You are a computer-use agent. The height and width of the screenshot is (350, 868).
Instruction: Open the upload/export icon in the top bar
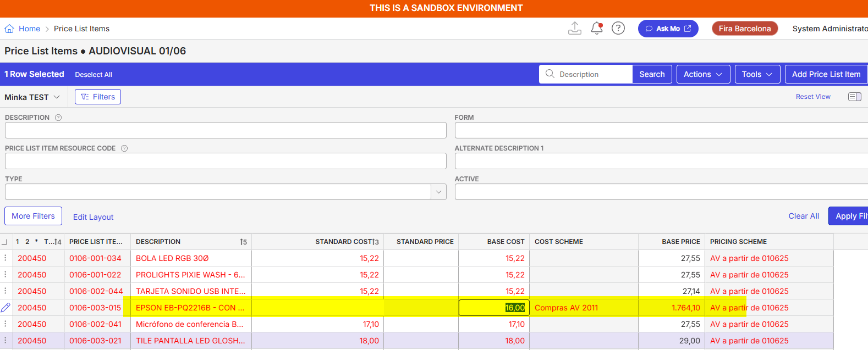(575, 28)
